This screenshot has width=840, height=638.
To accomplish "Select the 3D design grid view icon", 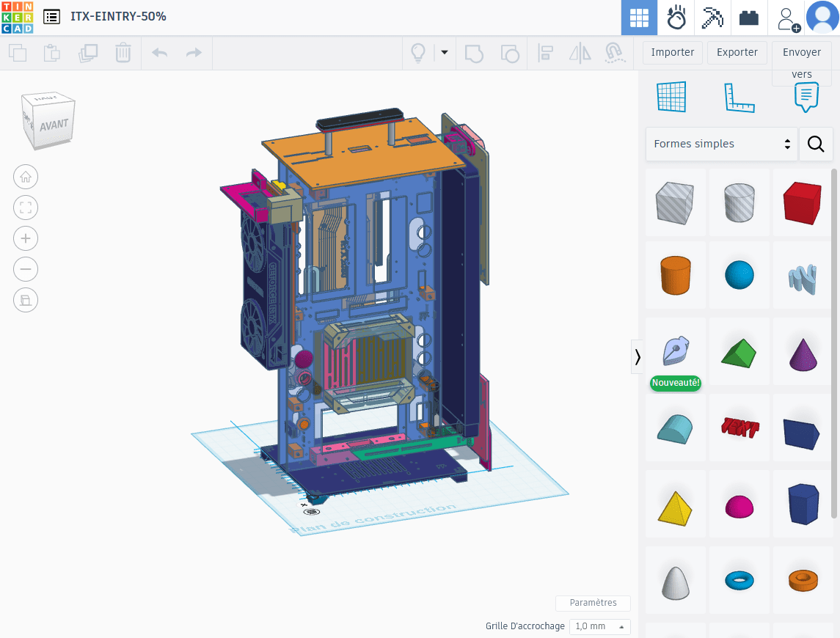I will point(639,18).
